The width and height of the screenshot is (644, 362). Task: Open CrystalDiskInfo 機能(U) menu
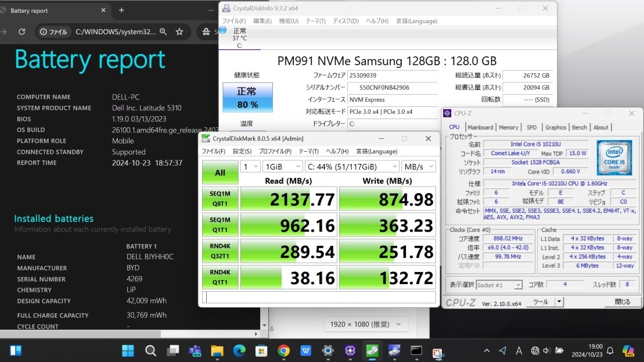point(289,21)
